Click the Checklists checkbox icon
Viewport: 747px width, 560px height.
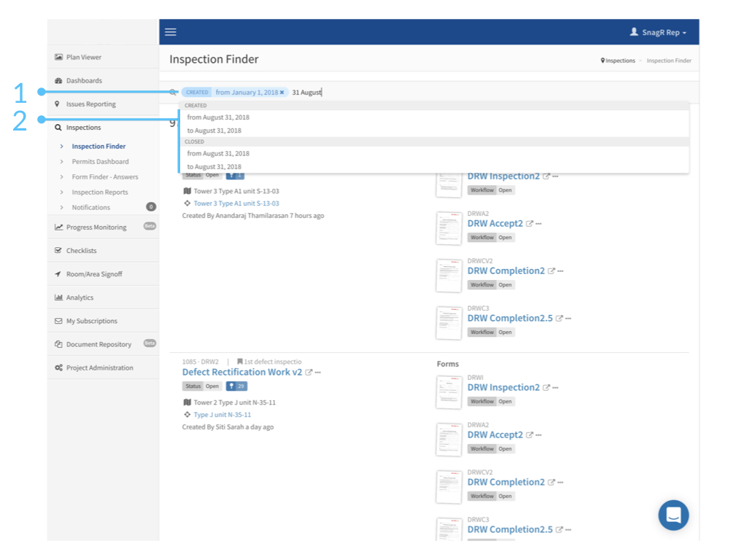point(58,251)
